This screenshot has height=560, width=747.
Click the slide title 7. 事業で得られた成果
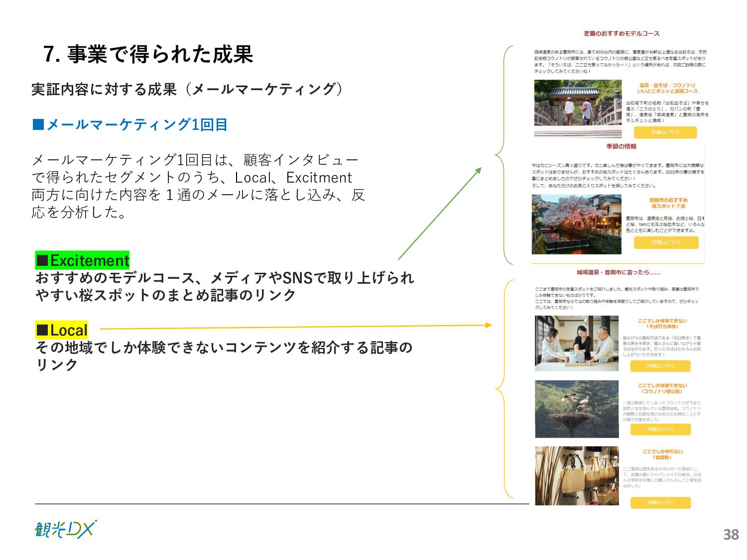click(148, 54)
